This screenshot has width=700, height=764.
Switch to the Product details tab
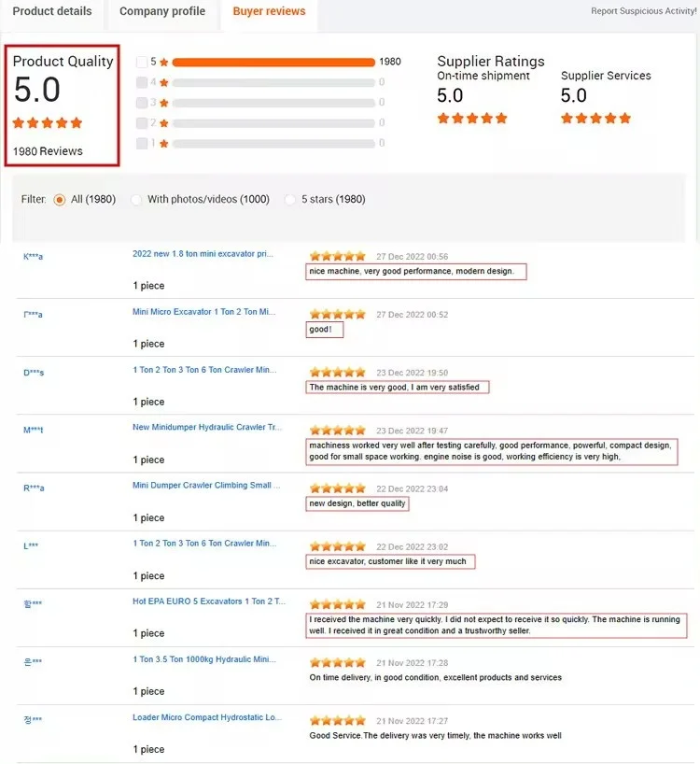52,11
